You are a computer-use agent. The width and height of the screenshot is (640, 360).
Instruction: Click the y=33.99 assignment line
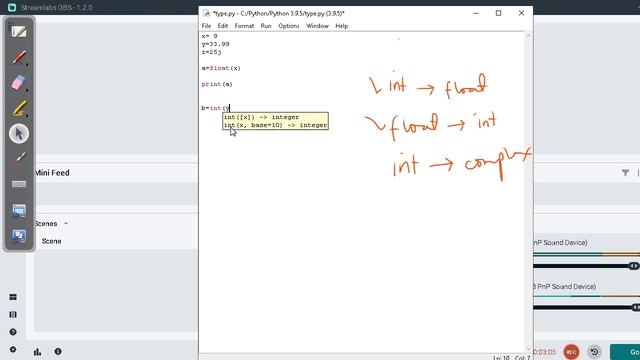click(x=215, y=44)
